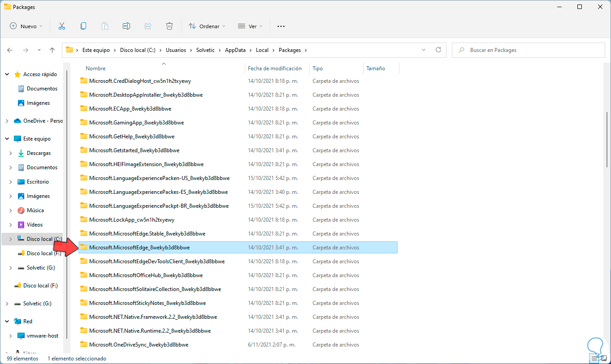Click the Buscar en Packages search field
The height and width of the screenshot is (364, 611).
528,50
